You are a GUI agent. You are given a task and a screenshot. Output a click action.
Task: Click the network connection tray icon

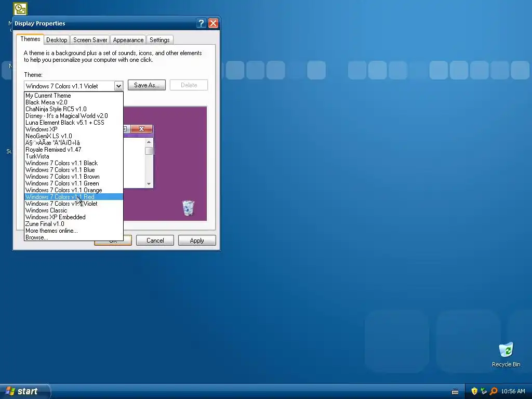(x=484, y=391)
